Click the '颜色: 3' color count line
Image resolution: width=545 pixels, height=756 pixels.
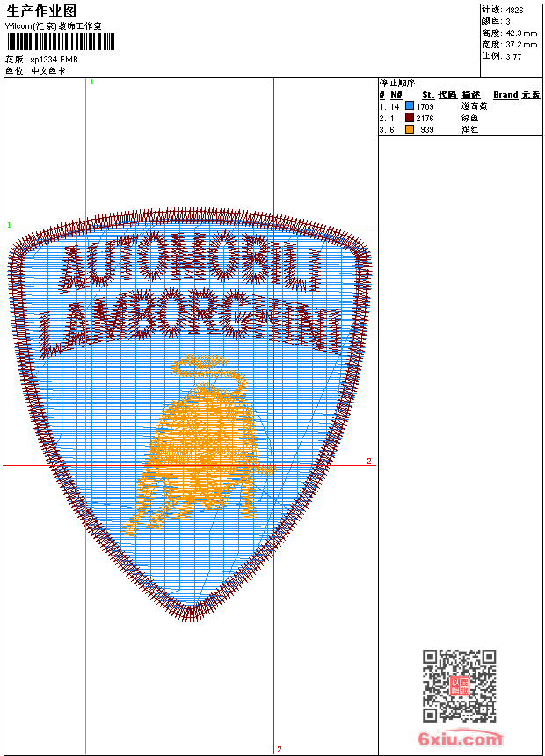pos(496,21)
